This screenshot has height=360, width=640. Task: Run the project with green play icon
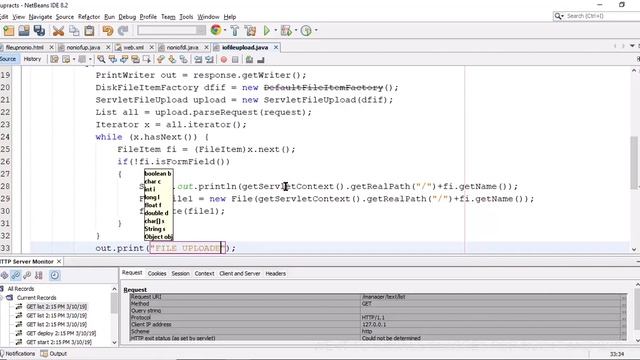coord(267,31)
